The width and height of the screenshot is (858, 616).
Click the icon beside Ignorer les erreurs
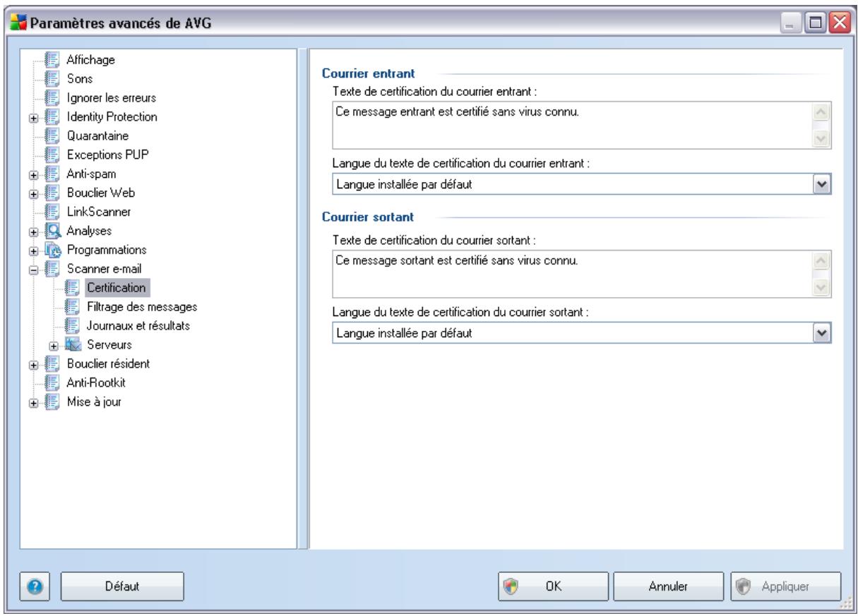51,97
